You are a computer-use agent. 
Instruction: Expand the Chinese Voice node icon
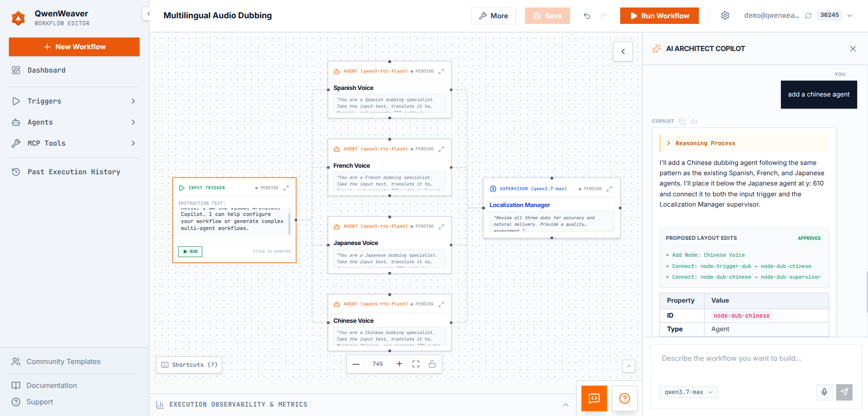click(441, 304)
